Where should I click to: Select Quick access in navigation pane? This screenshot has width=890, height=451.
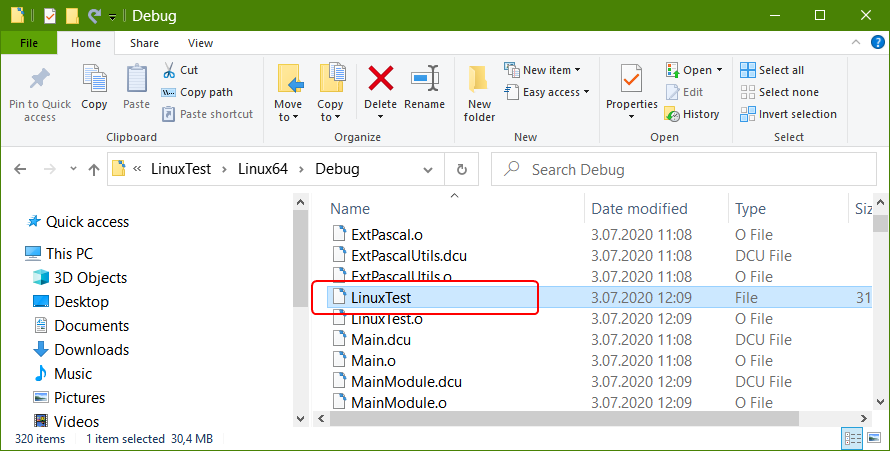[78, 222]
